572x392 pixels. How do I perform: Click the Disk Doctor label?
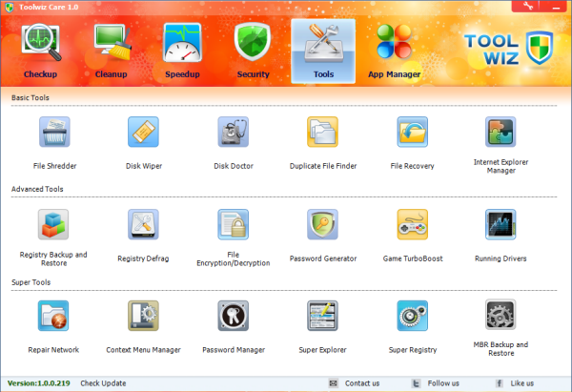(234, 166)
